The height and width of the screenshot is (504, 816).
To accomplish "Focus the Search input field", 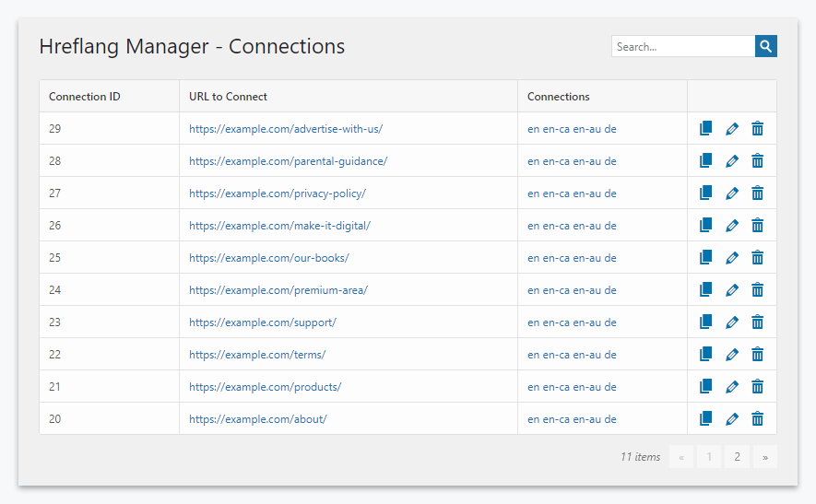I will coord(682,46).
